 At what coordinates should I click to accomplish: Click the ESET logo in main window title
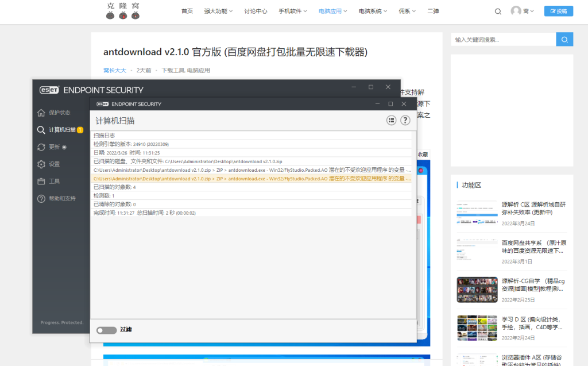[49, 90]
